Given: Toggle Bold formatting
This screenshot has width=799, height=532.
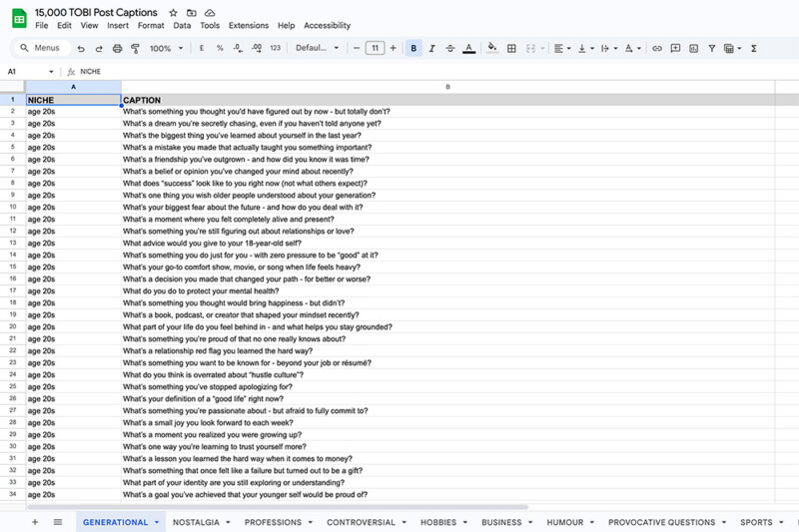Looking at the screenshot, I should coord(413,48).
